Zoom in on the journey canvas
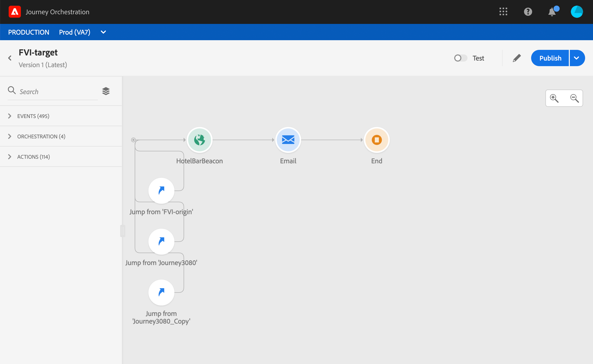Image resolution: width=593 pixels, height=364 pixels. (554, 98)
